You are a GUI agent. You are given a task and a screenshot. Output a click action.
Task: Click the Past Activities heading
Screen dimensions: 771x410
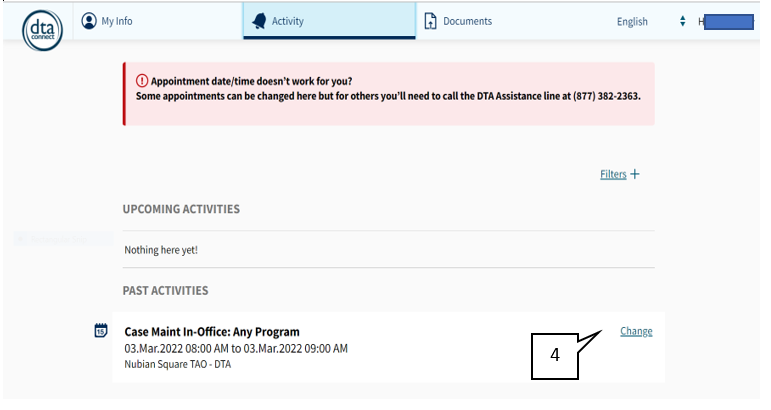[x=165, y=291]
